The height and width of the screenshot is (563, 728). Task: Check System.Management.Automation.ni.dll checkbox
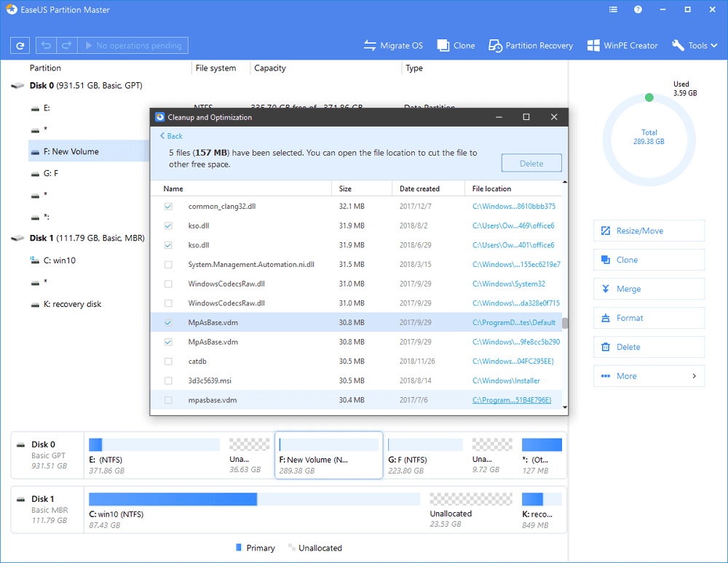coord(168,264)
